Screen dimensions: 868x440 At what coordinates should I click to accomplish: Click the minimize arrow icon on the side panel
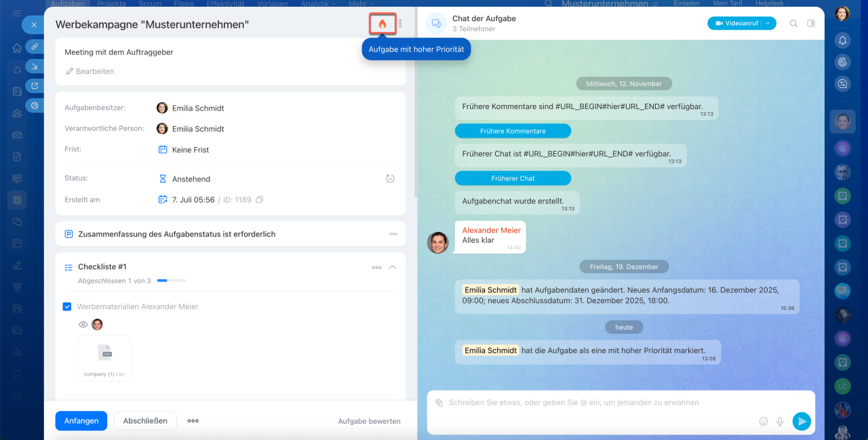click(x=35, y=66)
